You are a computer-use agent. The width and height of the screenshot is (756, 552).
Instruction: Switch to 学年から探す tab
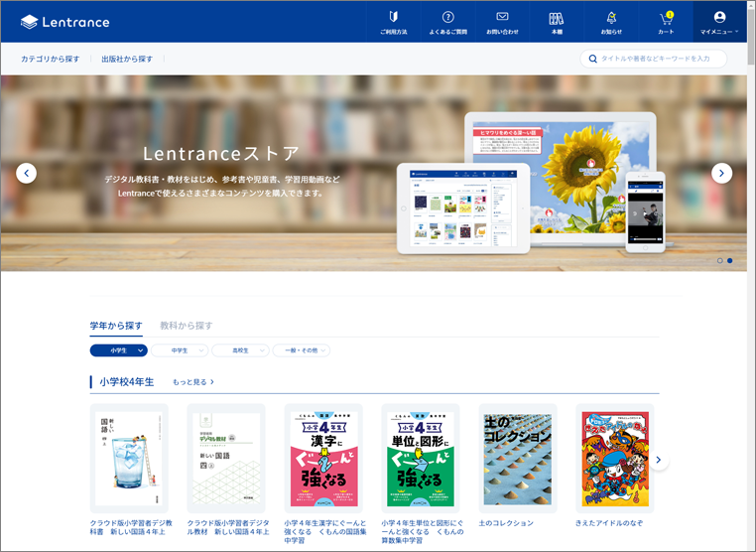[116, 326]
